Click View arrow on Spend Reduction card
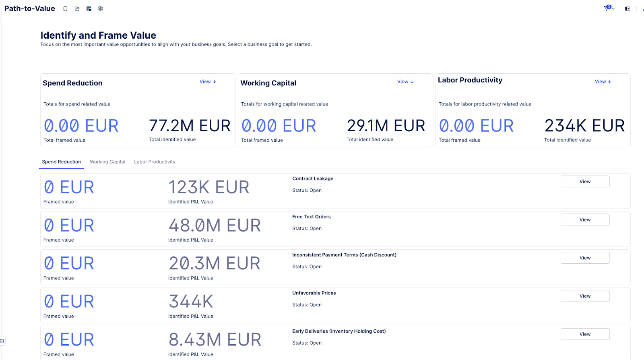The height and width of the screenshot is (360, 644). point(208,82)
